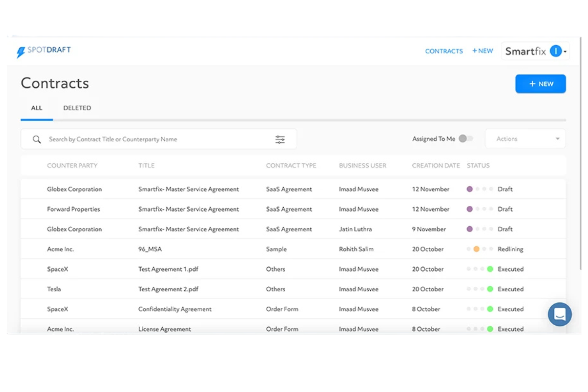Click the purple Draft status dot for Globex Corporation
The image size is (588, 392).
[470, 189]
